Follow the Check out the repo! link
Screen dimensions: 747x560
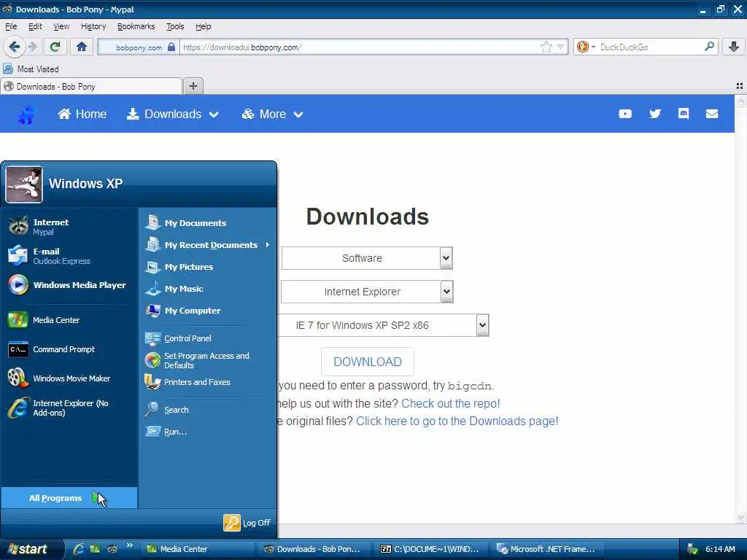click(x=451, y=403)
